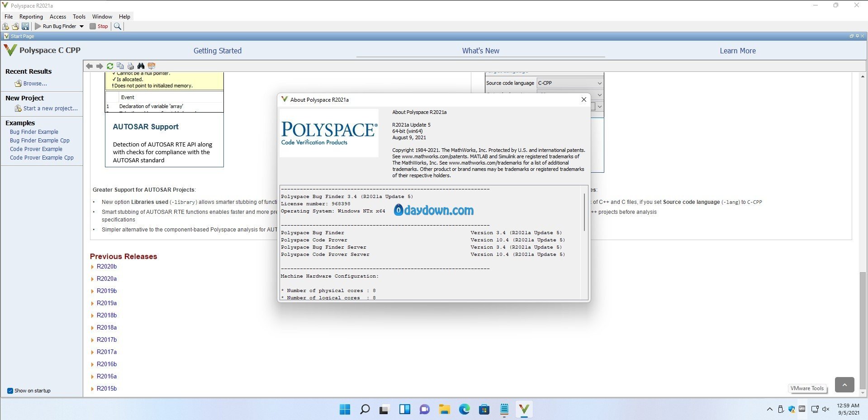Screen dimensions: 868x420
Task: Click the About dialog text area scrollbar
Action: coord(585,212)
